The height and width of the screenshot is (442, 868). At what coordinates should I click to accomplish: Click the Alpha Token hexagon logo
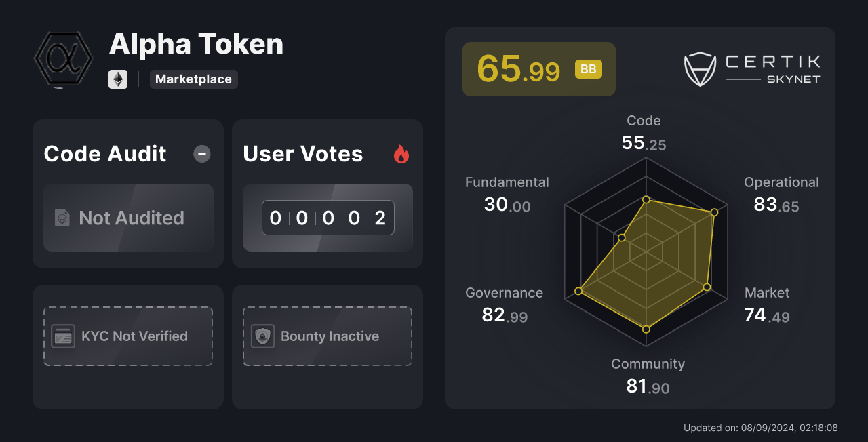pos(62,59)
